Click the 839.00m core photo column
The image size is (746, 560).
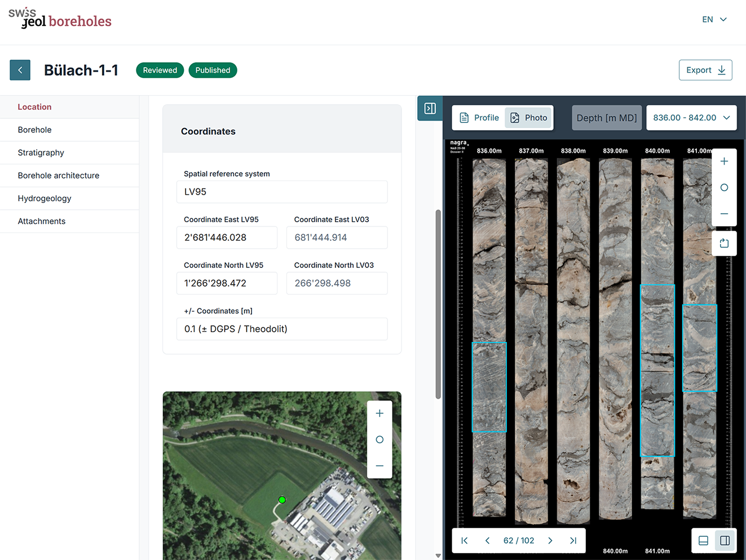point(615,338)
